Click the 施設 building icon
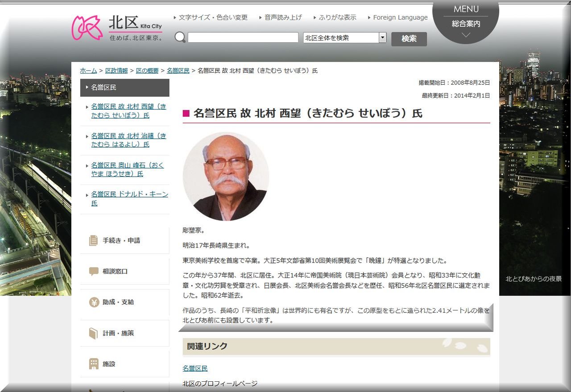Screen dimensions: 571x392 pyautogui.click(x=94, y=364)
